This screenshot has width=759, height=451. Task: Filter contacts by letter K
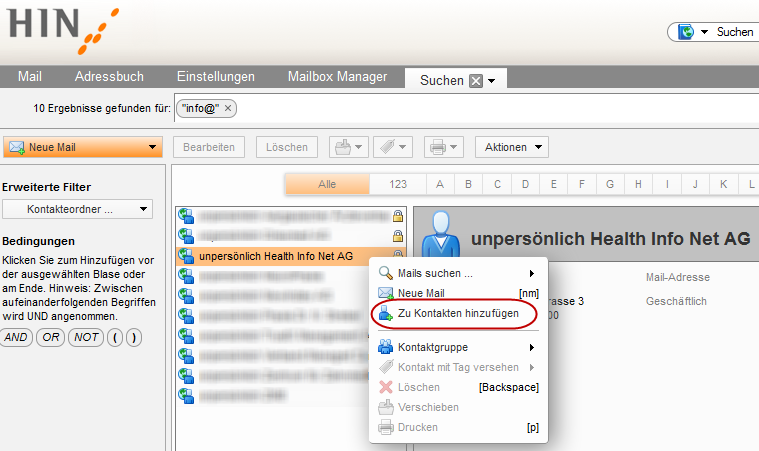(x=724, y=184)
